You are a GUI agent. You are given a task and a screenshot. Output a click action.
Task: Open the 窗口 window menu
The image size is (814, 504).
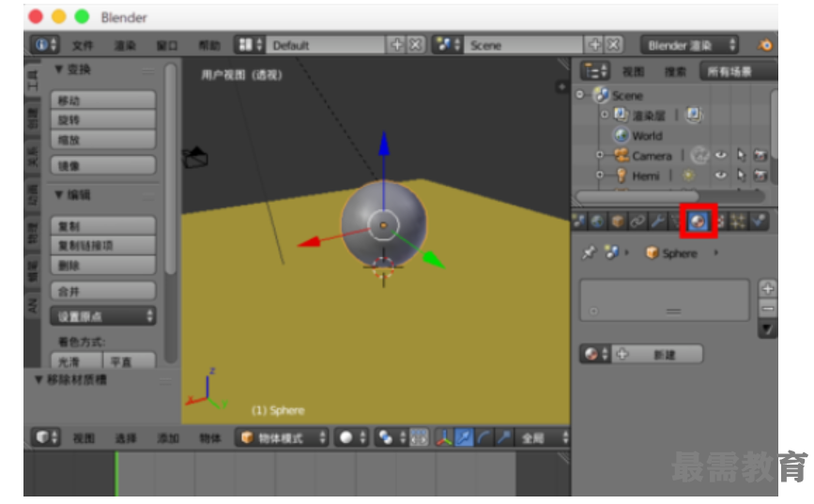167,45
